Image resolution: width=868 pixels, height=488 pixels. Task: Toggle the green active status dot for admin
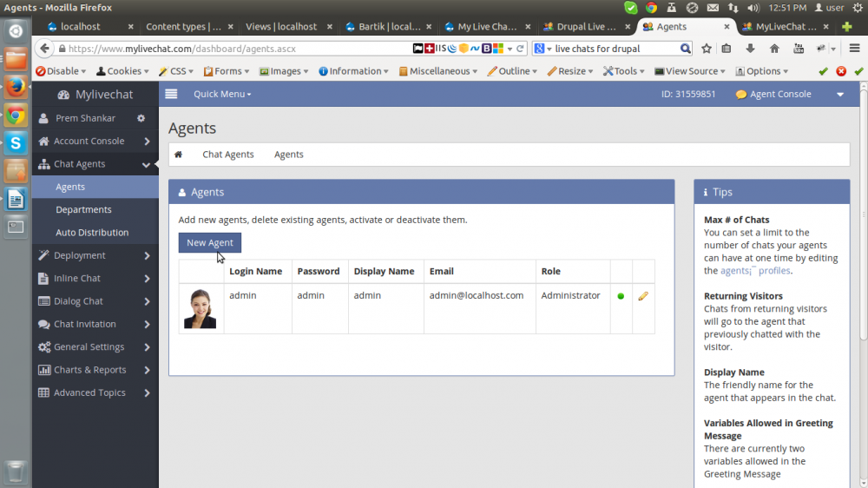(x=621, y=296)
